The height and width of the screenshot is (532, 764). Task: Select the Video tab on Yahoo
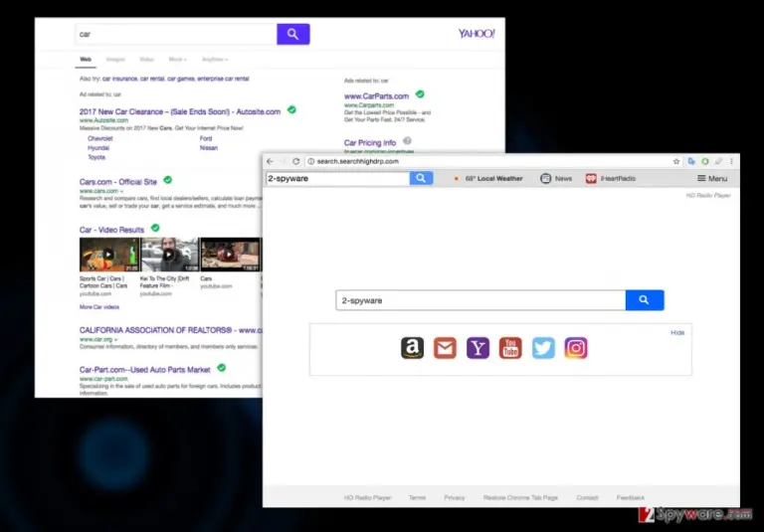146,60
